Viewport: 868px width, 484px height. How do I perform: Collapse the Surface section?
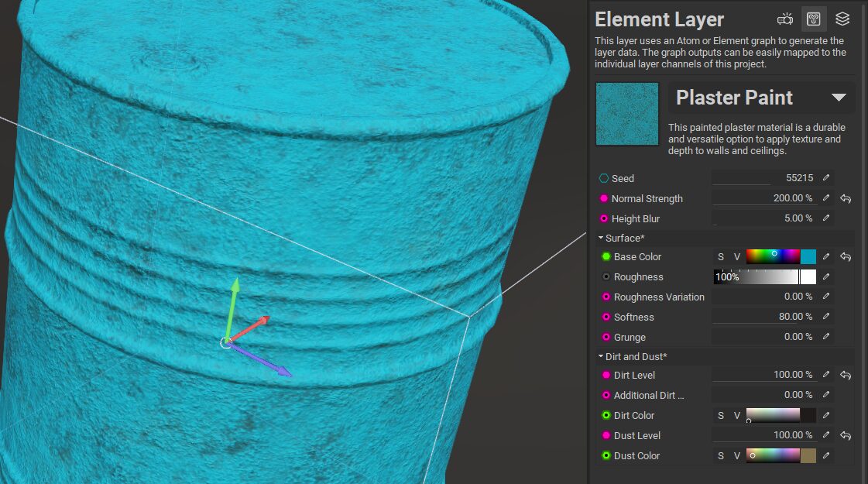coord(601,238)
